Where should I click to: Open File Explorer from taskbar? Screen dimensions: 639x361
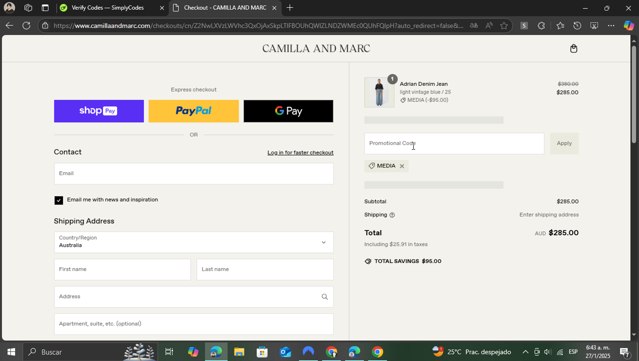pos(239,352)
